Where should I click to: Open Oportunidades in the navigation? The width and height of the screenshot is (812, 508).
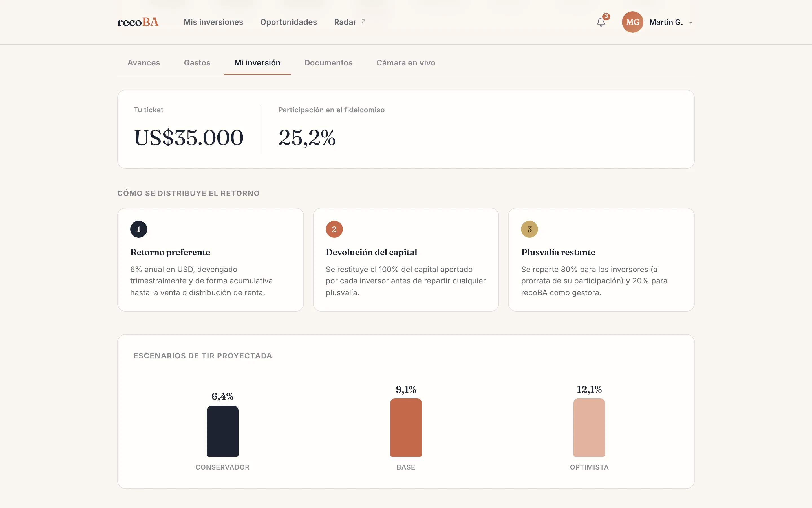(x=288, y=22)
